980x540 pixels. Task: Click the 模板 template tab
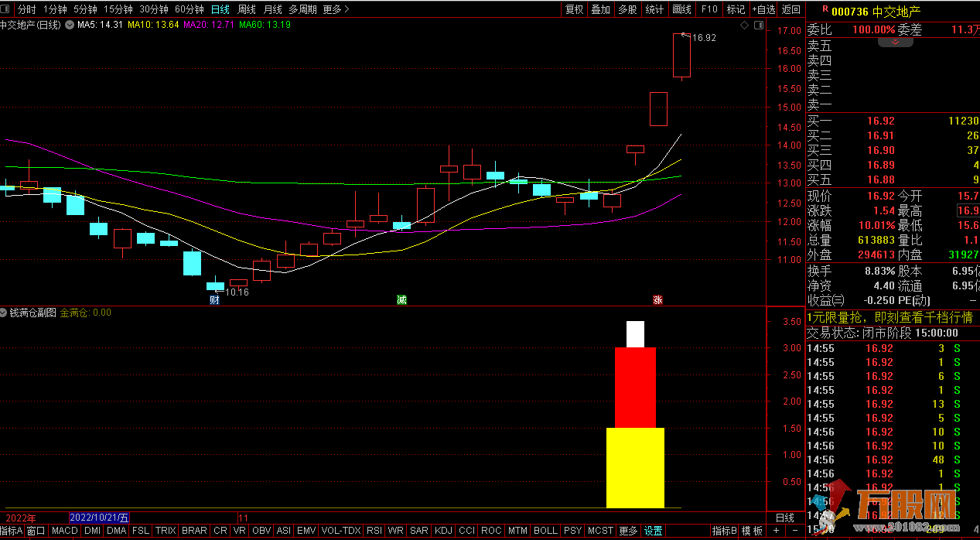coord(752,531)
